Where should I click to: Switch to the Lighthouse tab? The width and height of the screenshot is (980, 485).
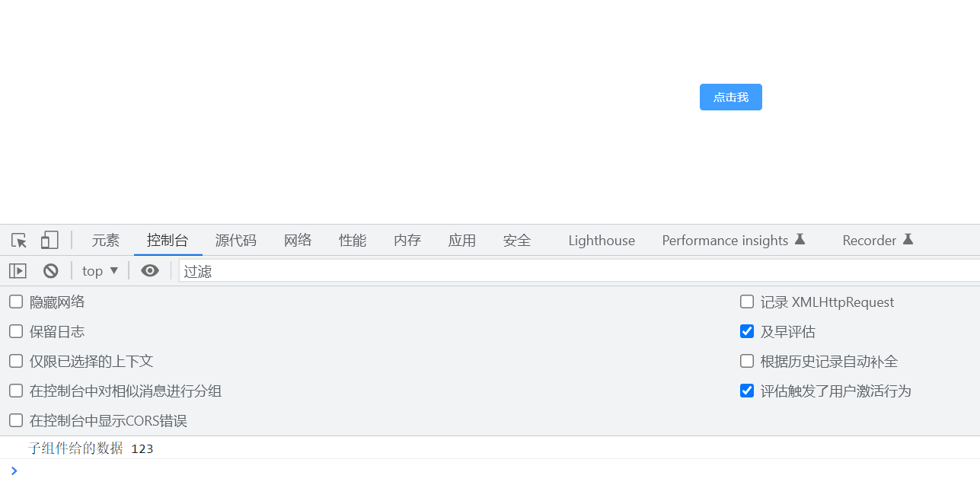(601, 240)
